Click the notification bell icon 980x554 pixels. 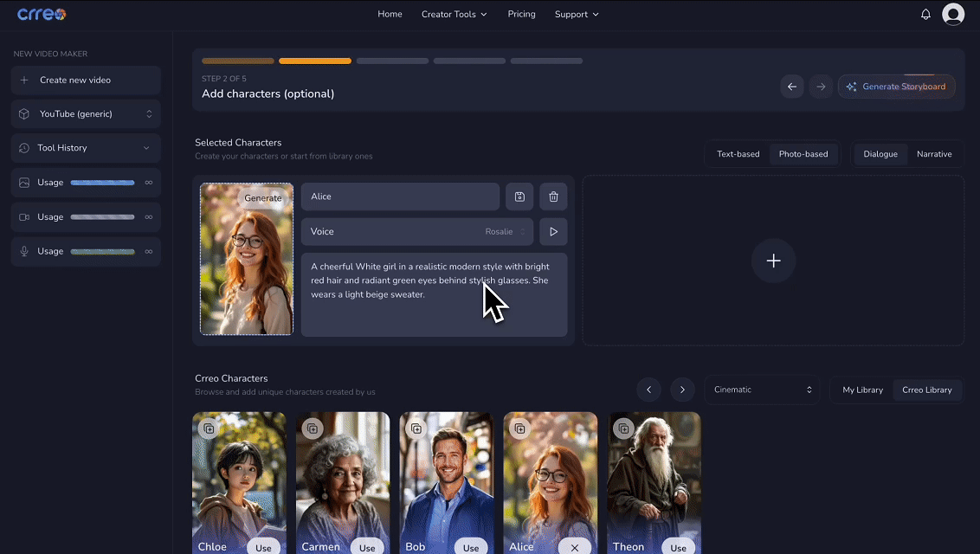tap(925, 15)
